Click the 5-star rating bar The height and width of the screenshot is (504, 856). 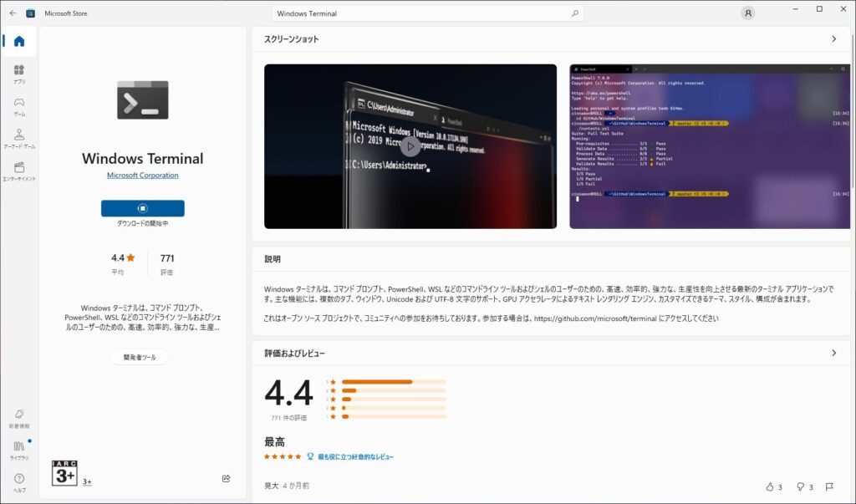point(394,382)
